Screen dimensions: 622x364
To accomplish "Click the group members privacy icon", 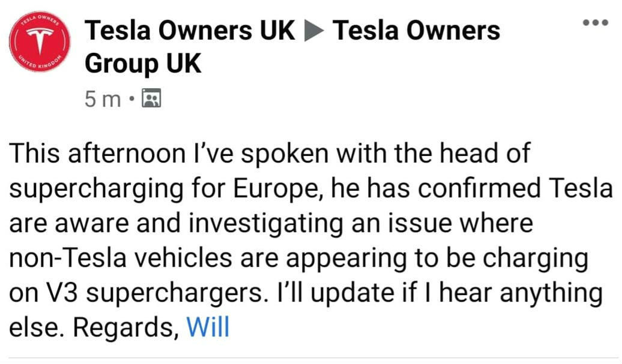I will coord(151,98).
